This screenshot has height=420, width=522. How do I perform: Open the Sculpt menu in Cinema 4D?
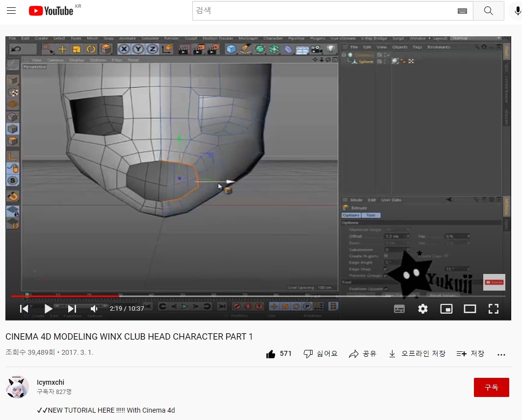(x=190, y=39)
